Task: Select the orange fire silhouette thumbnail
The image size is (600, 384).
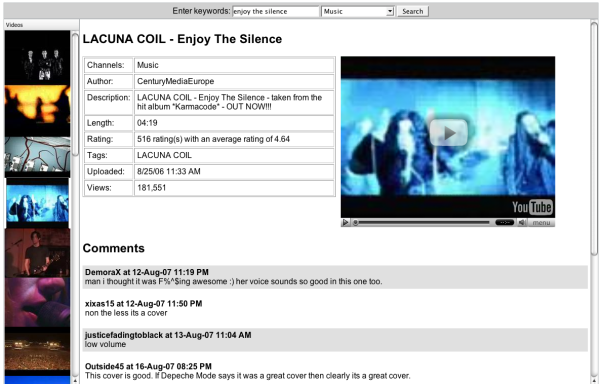Action: tap(38, 110)
